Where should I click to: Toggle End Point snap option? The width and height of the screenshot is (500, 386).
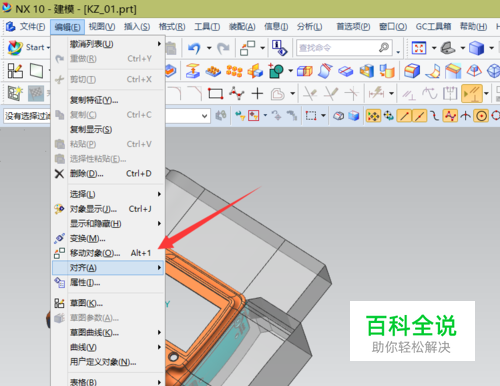(404, 116)
